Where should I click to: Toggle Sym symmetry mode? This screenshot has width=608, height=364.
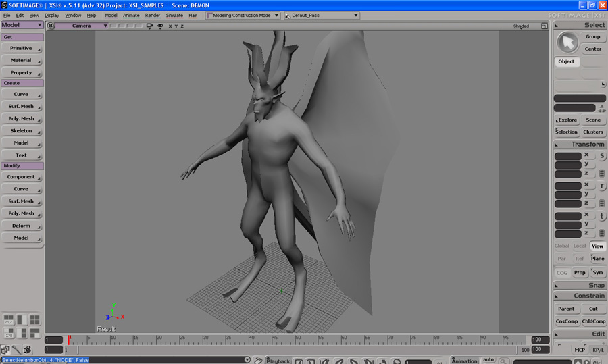(598, 273)
